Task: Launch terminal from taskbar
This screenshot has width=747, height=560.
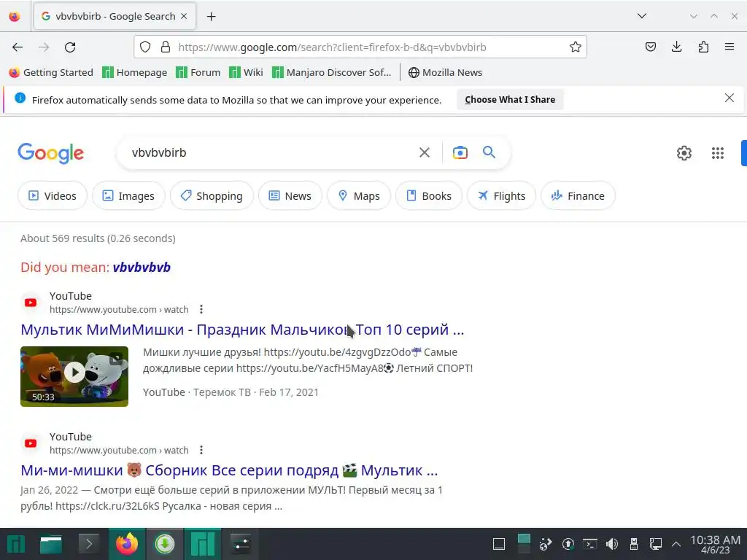Action: coord(88,544)
